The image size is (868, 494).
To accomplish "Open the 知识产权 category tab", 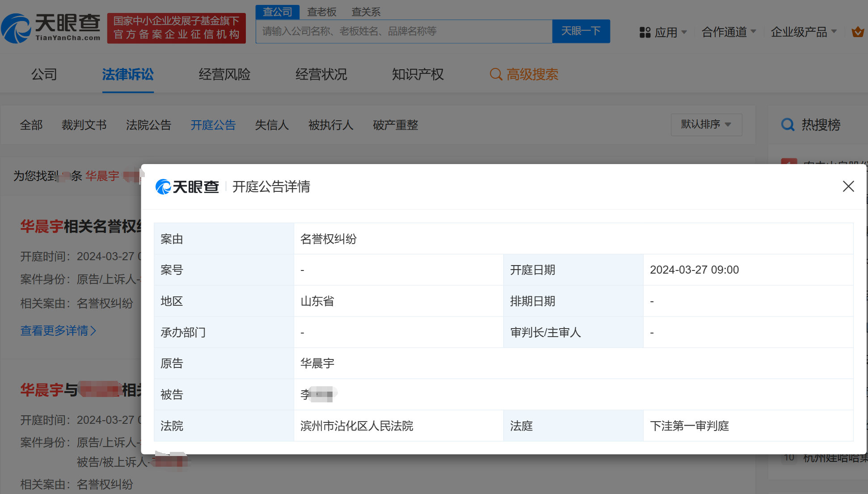I will pos(417,74).
